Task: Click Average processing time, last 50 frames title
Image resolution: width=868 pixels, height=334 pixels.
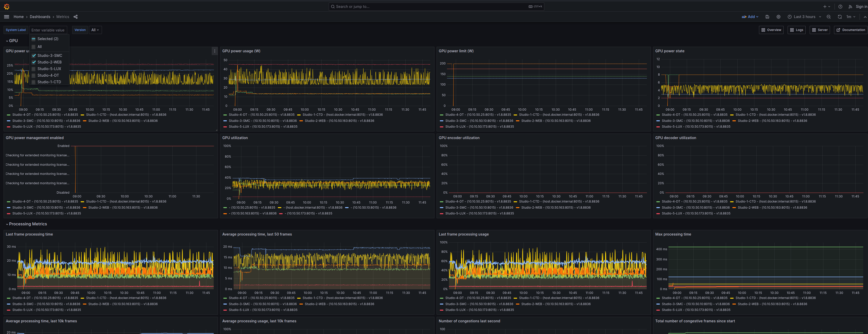Action: click(x=257, y=235)
